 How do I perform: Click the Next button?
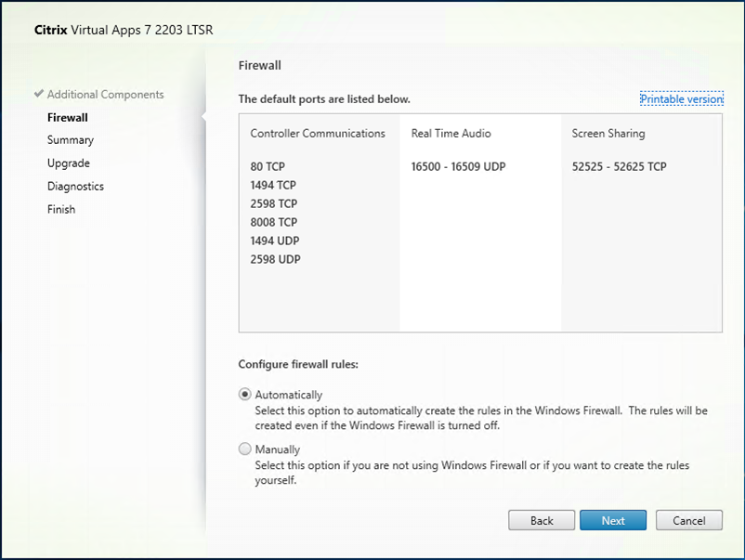[x=613, y=521]
